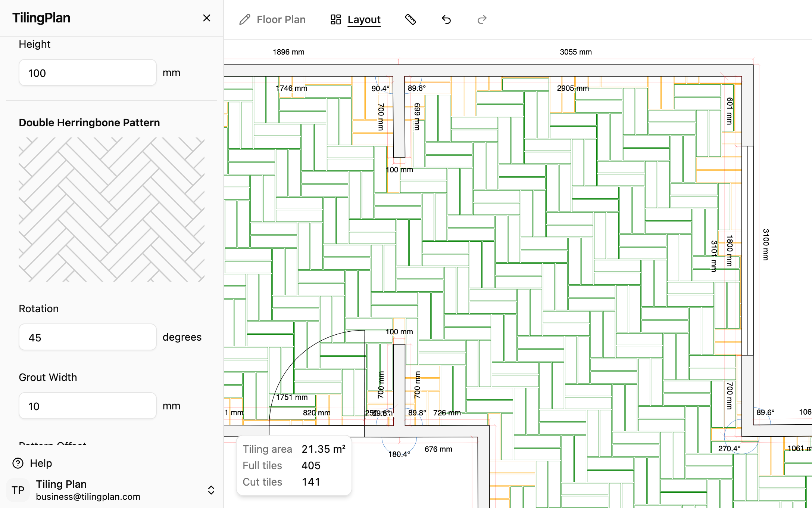Viewport: 812px width, 508px height.
Task: Click the business@tilingplan.com account email
Action: tap(88, 497)
